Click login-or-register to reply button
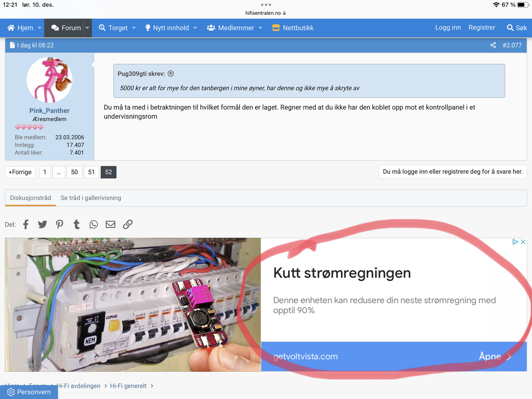 (453, 172)
